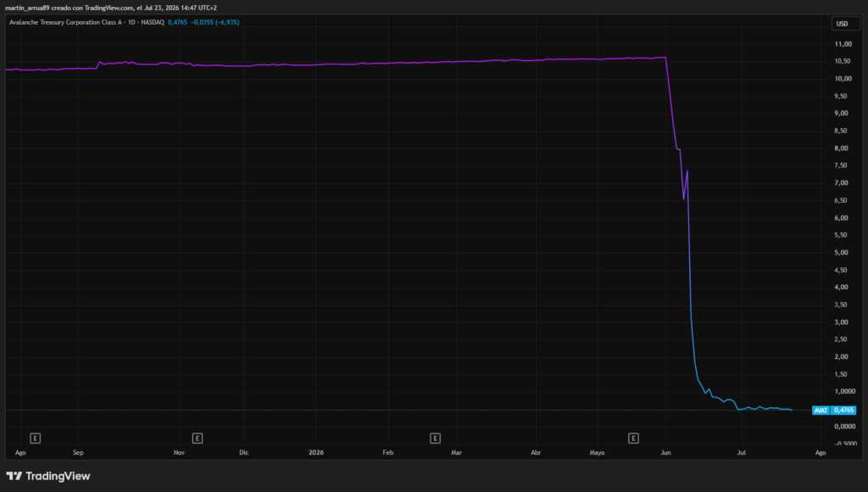Click the Feb time axis label
The height and width of the screenshot is (492, 868).
[388, 453]
